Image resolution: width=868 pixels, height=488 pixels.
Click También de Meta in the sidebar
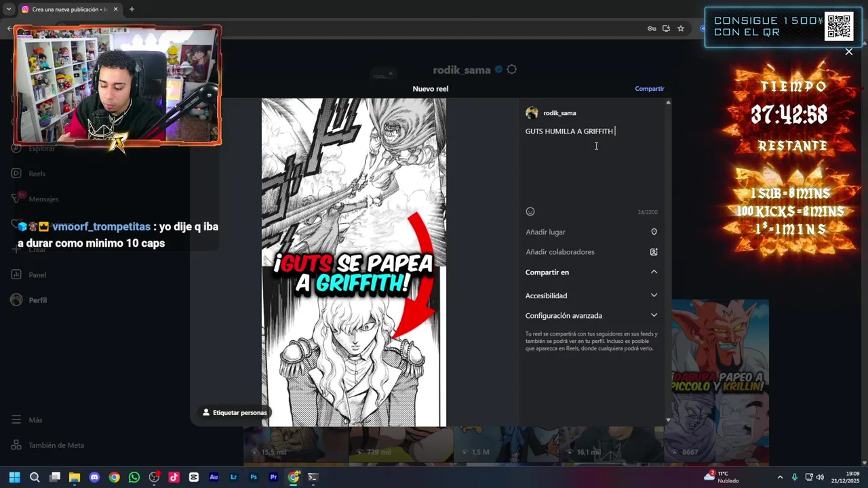(47, 445)
